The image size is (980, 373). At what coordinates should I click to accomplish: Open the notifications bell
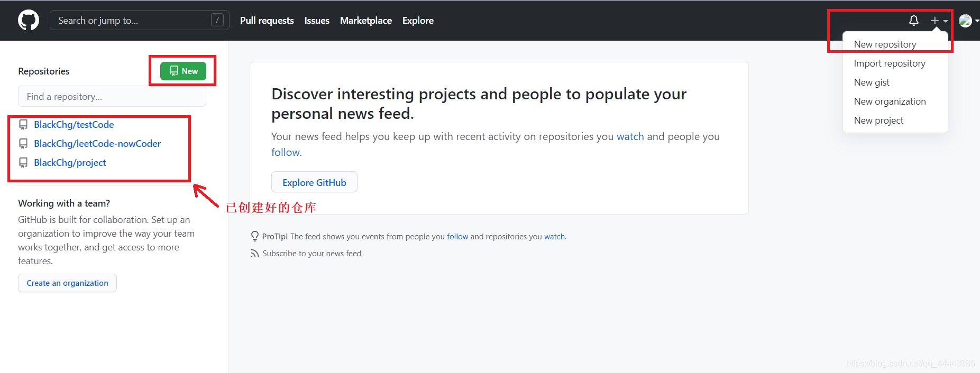[x=914, y=21]
